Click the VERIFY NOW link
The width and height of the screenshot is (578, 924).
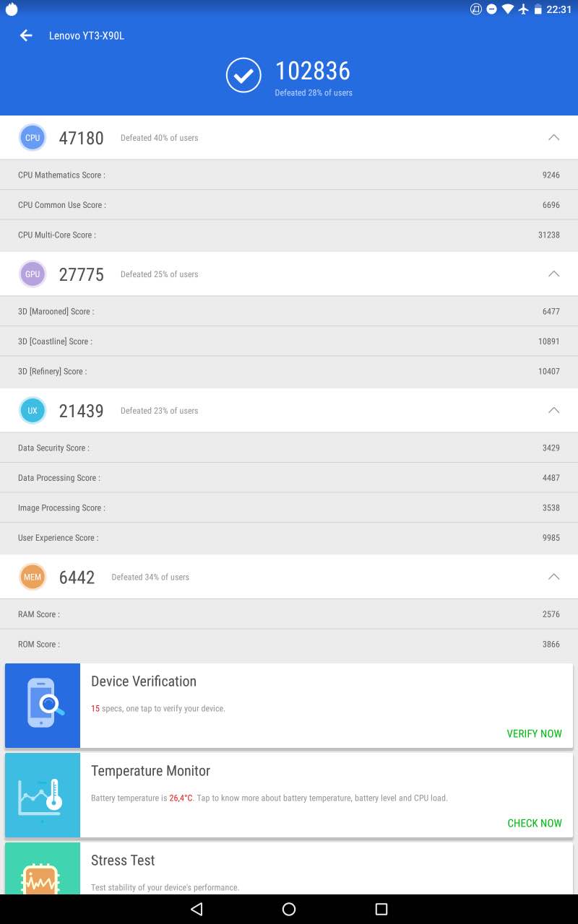coord(534,733)
